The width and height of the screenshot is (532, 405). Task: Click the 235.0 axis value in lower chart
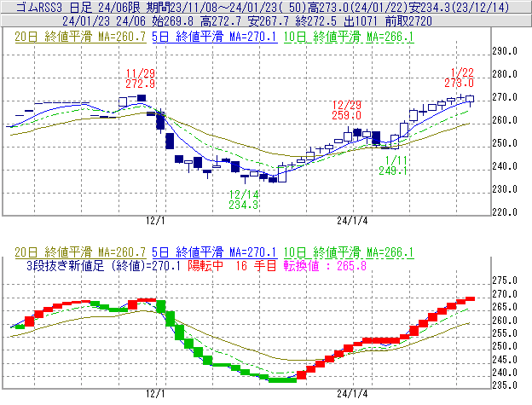click(x=505, y=385)
